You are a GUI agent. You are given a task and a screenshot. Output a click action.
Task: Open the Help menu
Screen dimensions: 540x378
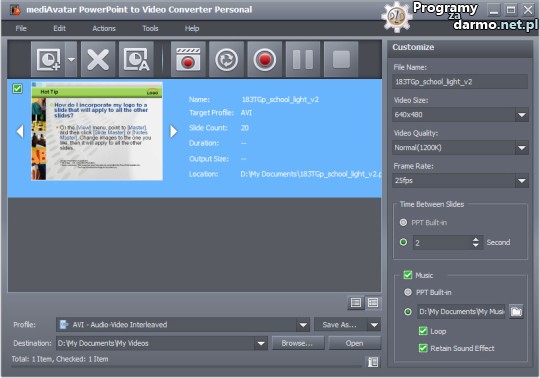click(192, 28)
